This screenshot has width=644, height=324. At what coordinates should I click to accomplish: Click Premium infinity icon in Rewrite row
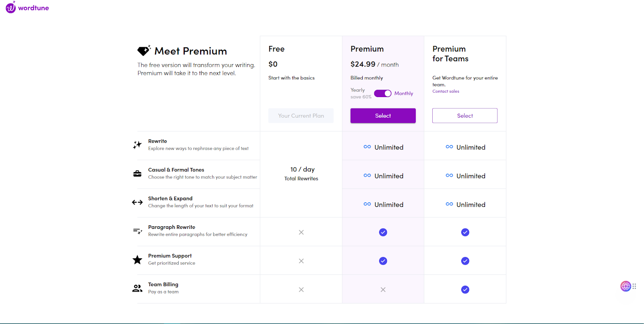click(x=367, y=147)
